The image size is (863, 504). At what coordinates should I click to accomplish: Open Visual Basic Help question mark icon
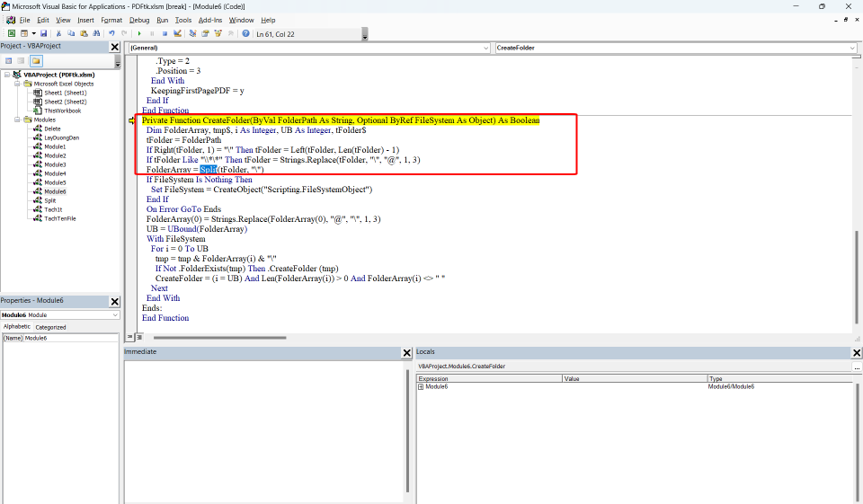click(246, 33)
